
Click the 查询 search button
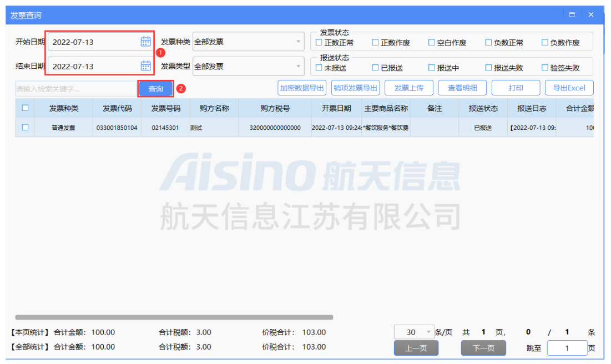(155, 88)
